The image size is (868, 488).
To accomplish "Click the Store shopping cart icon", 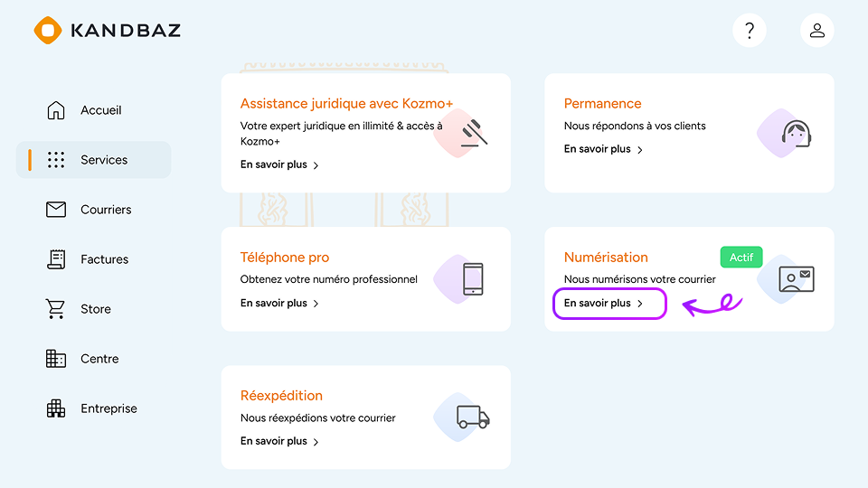I will [56, 309].
